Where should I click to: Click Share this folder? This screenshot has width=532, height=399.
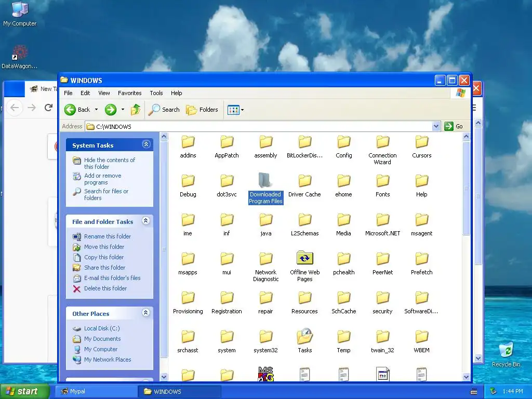[x=104, y=268]
